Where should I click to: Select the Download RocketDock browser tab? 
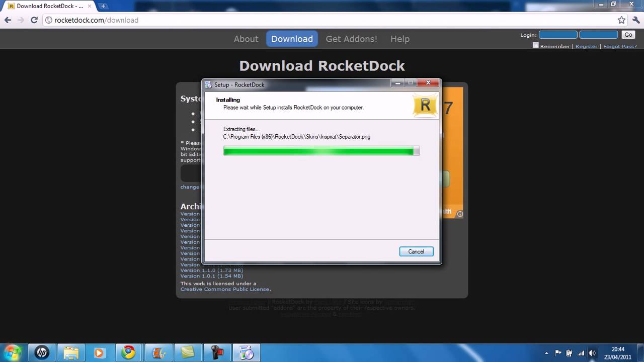coord(45,6)
